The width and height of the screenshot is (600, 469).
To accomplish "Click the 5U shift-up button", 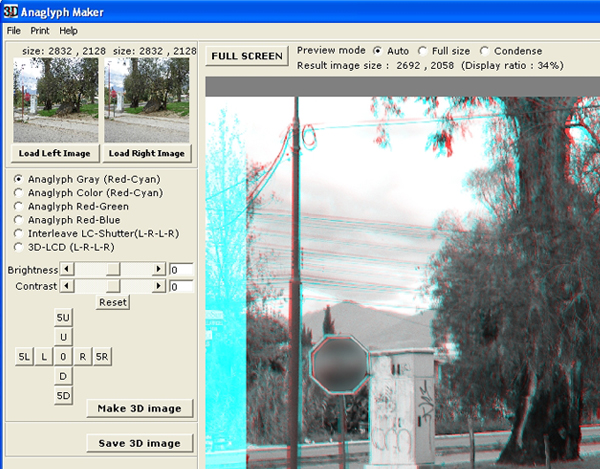I will [x=64, y=318].
